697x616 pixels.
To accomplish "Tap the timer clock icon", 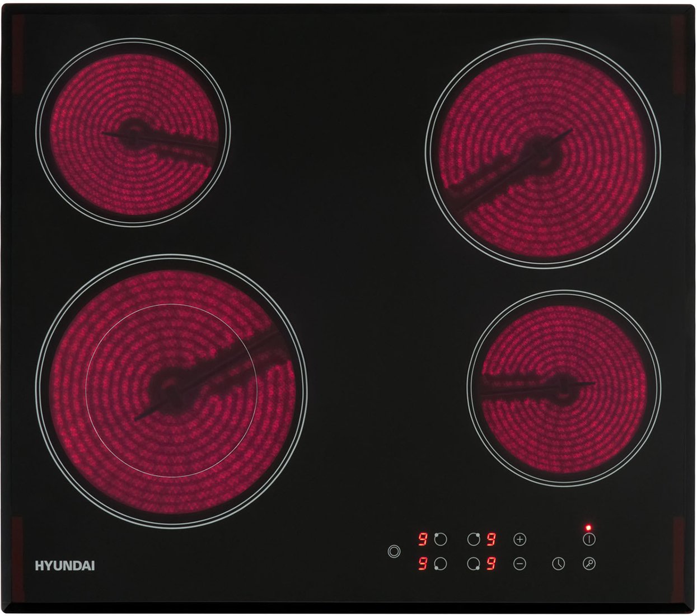I will tap(558, 564).
